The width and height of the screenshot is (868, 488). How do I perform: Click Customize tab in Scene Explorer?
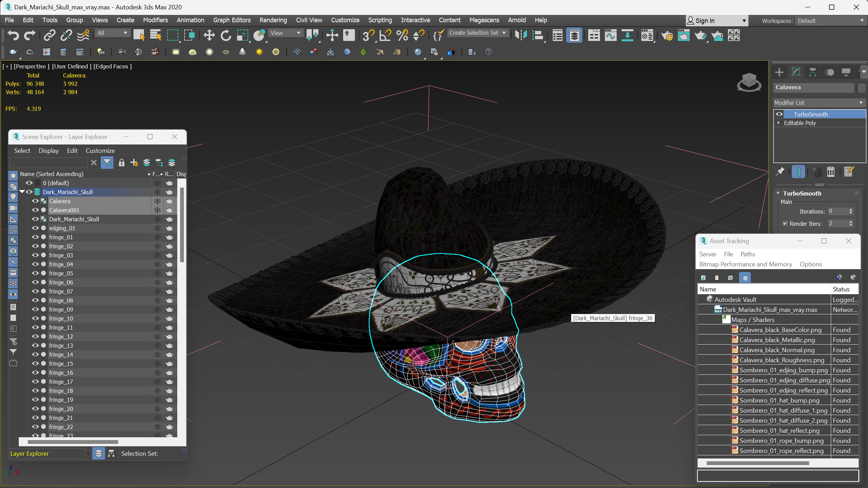(x=99, y=150)
